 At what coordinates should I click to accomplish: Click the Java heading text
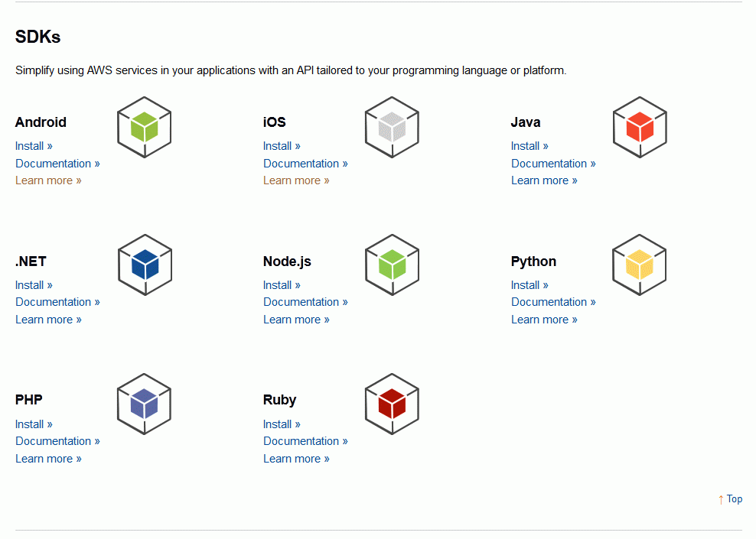coord(526,122)
